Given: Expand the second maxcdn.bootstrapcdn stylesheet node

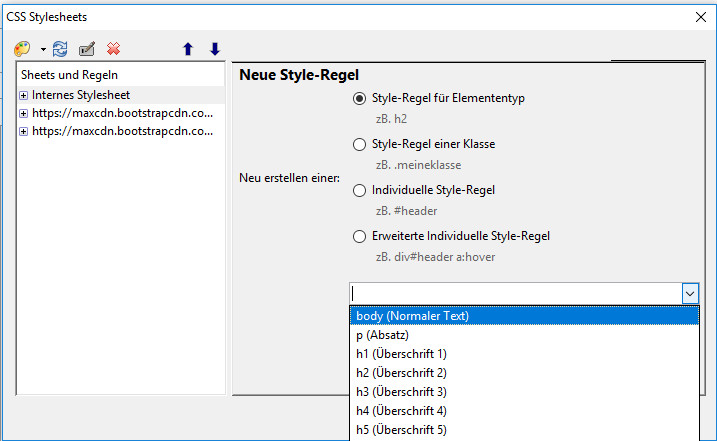Looking at the screenshot, I should tap(24, 131).
